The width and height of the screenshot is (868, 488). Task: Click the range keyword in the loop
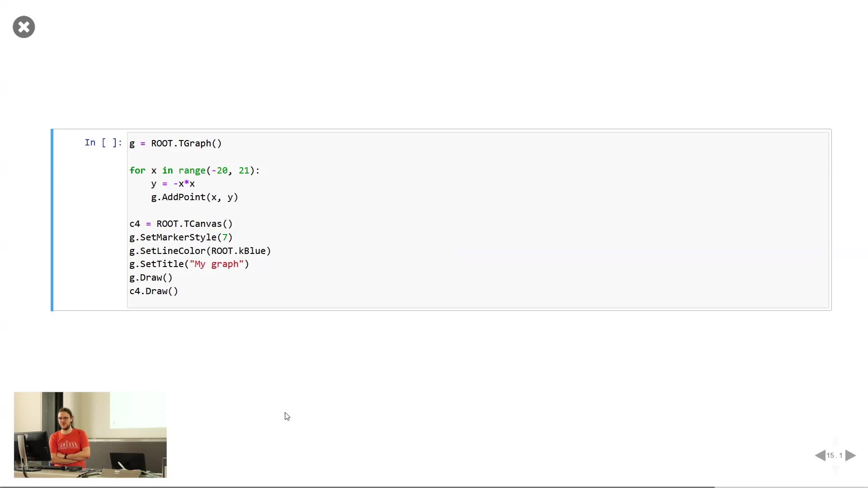pos(192,171)
